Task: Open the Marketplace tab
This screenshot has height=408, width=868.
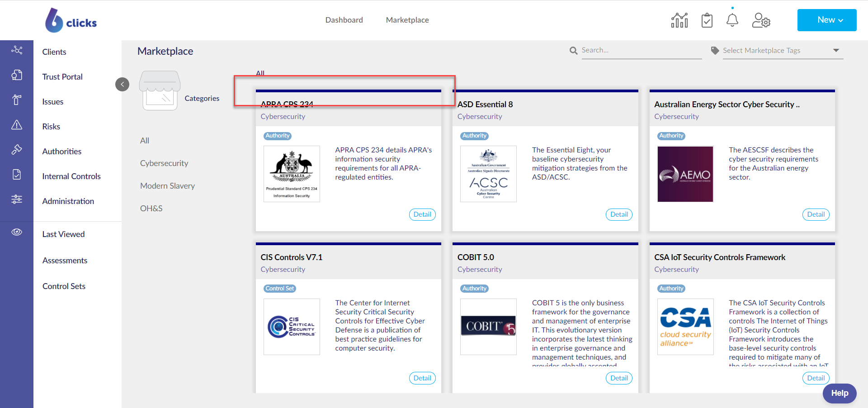Action: pyautogui.click(x=407, y=20)
